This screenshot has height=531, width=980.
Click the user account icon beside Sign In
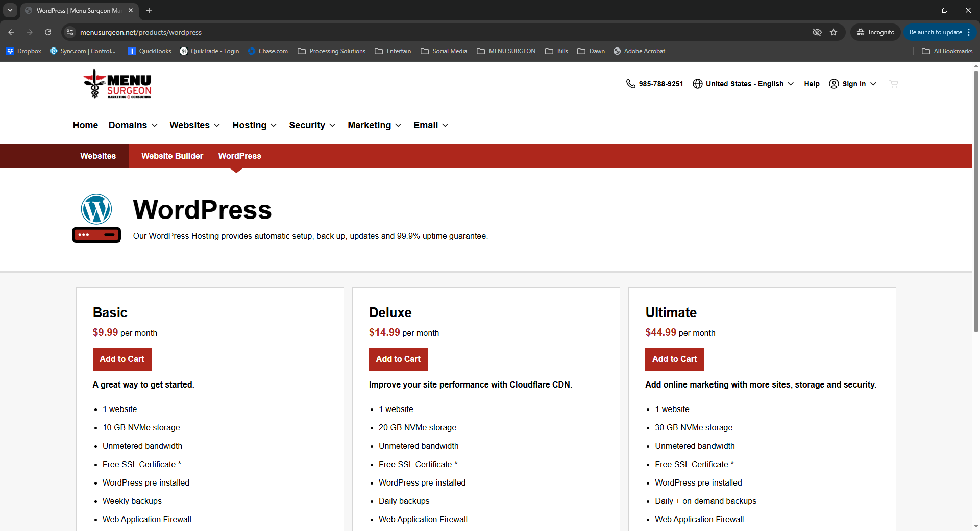[x=834, y=84]
